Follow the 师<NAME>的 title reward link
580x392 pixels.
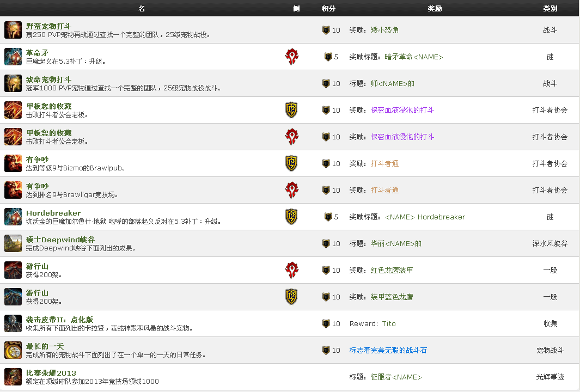pos(393,83)
